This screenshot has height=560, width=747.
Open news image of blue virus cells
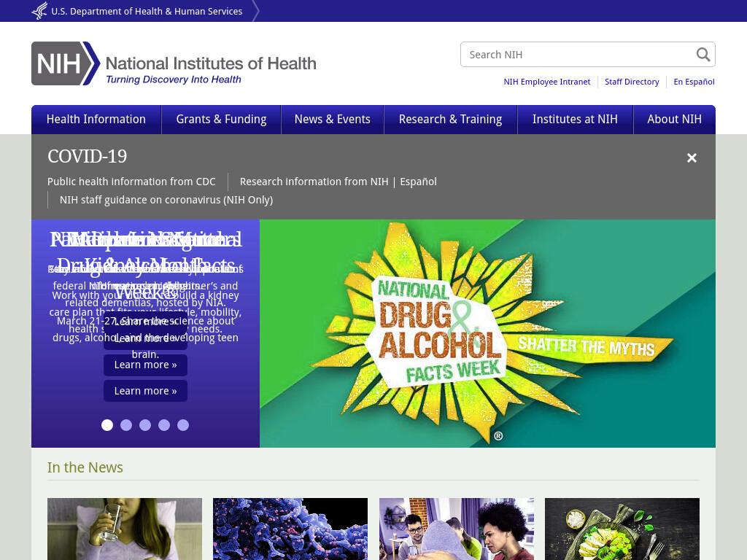pyautogui.click(x=290, y=529)
